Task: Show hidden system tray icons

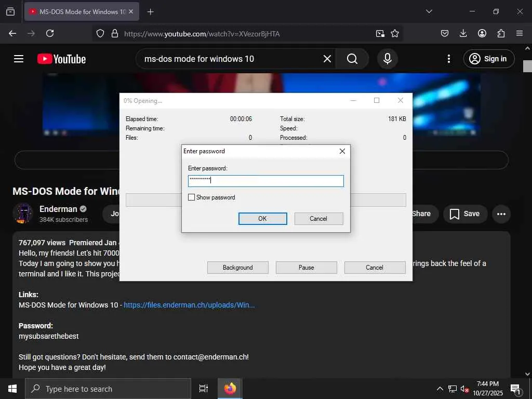Action: (x=440, y=389)
